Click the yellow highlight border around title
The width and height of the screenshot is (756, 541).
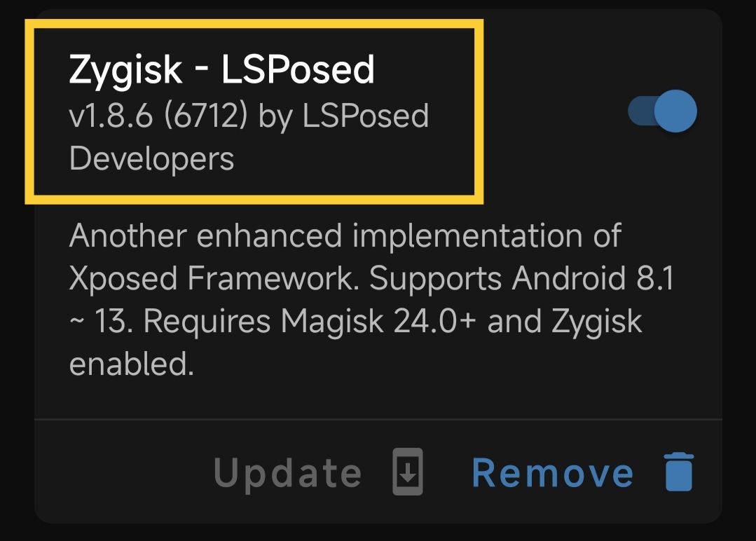click(254, 24)
